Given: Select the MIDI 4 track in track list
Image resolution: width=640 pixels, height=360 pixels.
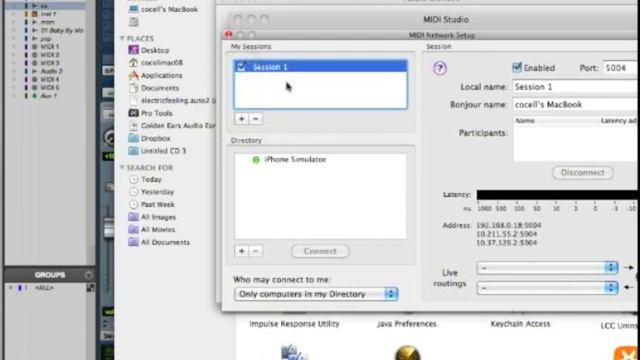Looking at the screenshot, I should point(50,79).
